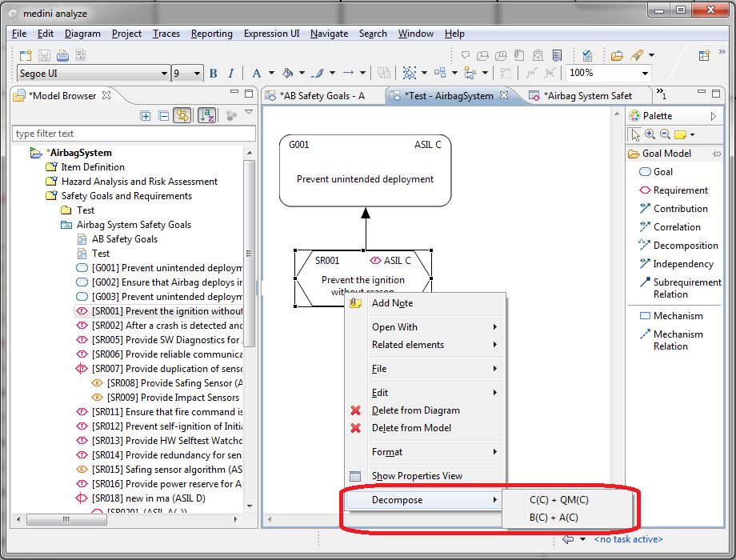Select the Goal tool in palette

click(662, 172)
